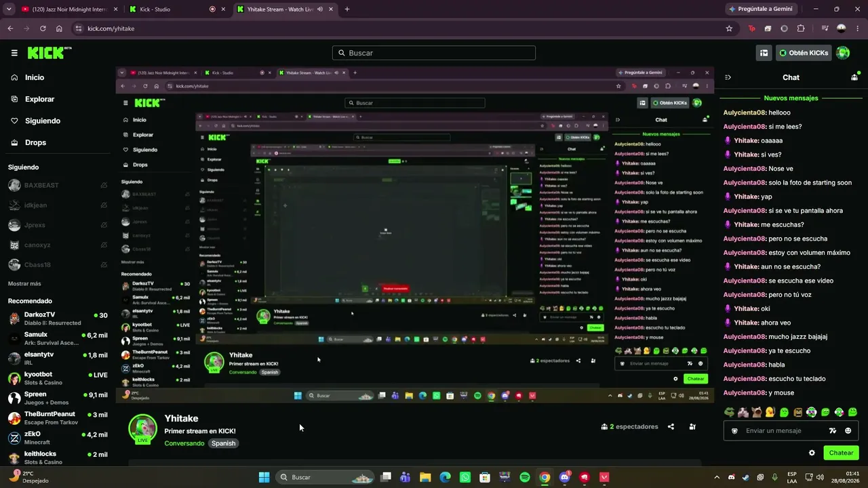Screen dimensions: 868x488
Task: Open Discord from the taskbar
Action: tap(564, 477)
